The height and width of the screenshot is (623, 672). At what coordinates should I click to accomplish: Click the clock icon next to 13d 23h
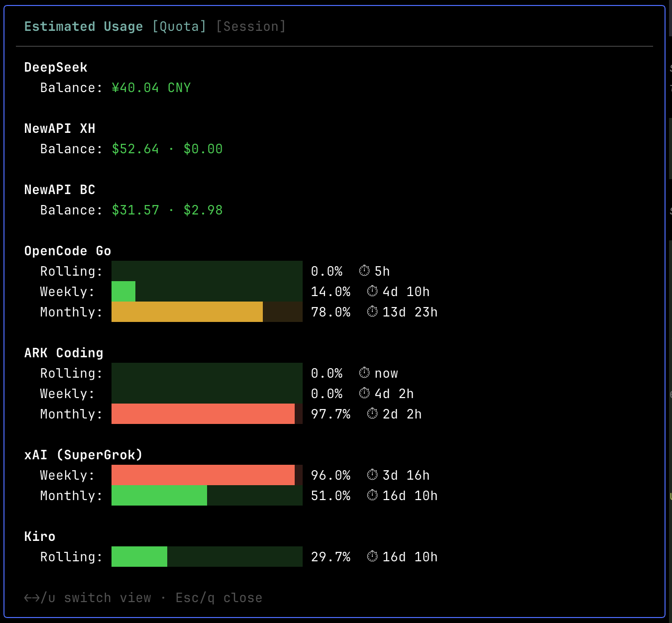[372, 311]
